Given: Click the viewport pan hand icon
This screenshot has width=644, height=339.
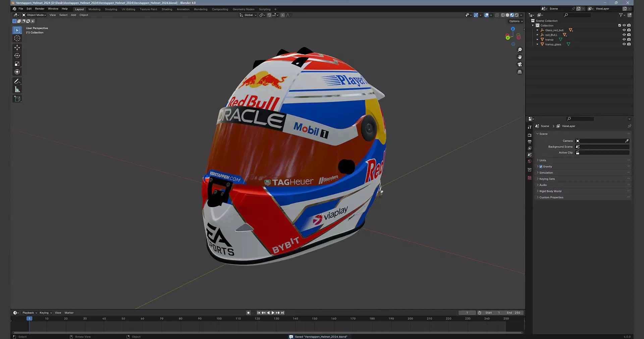Looking at the screenshot, I should [520, 57].
